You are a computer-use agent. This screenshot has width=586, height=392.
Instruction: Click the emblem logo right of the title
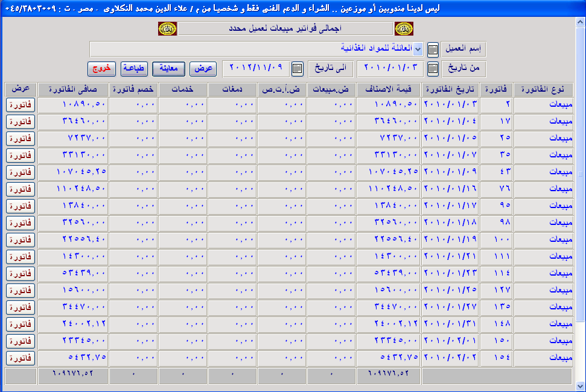[404, 28]
